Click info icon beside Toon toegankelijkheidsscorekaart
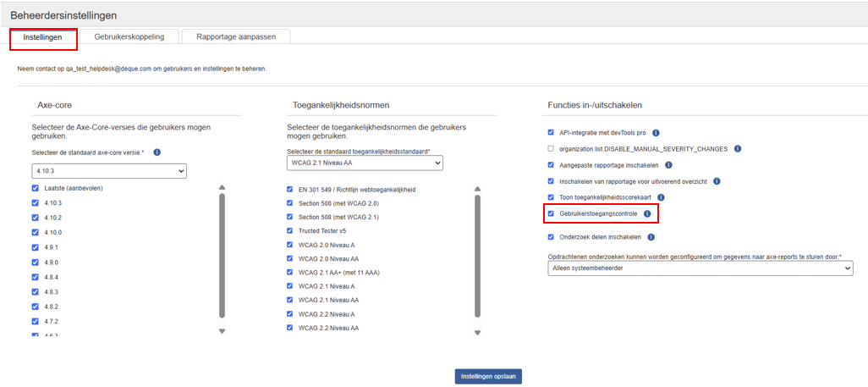Viewport: 868px width, 387px height. (662, 197)
